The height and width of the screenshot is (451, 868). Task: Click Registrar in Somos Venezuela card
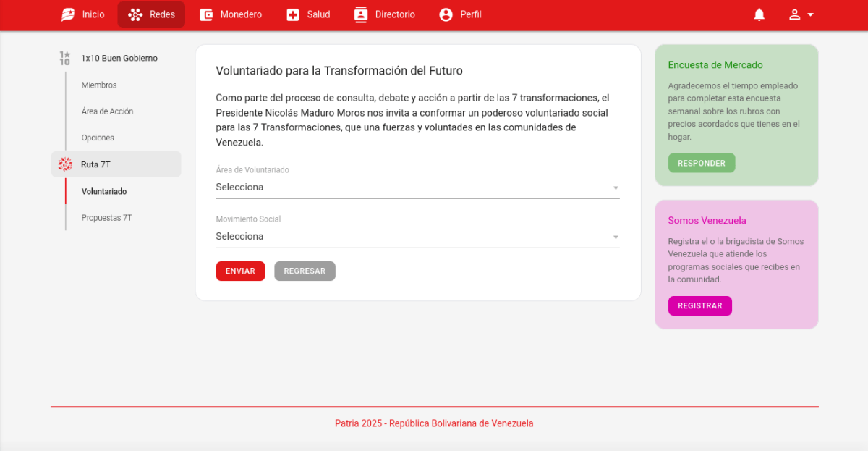[x=699, y=305]
